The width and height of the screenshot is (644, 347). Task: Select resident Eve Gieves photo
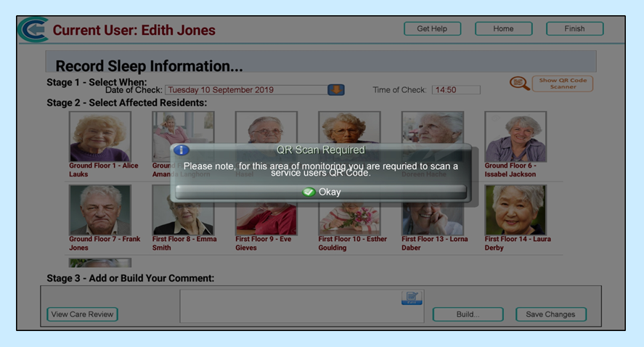[266, 219]
